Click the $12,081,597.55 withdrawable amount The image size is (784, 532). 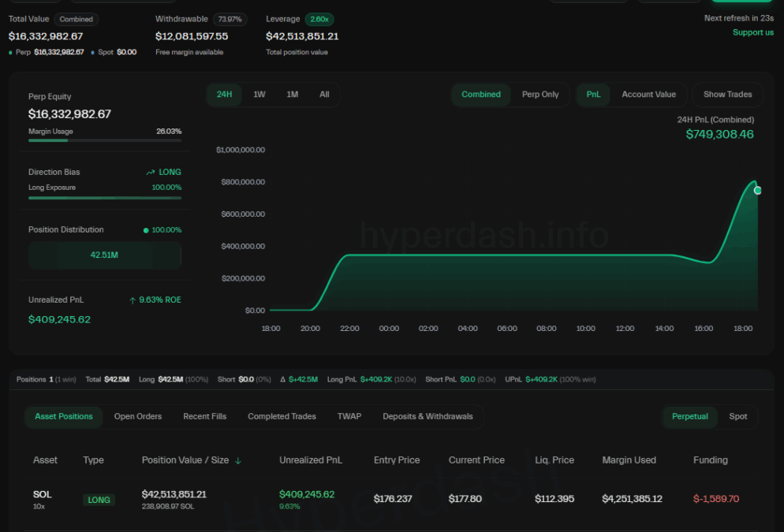click(192, 36)
